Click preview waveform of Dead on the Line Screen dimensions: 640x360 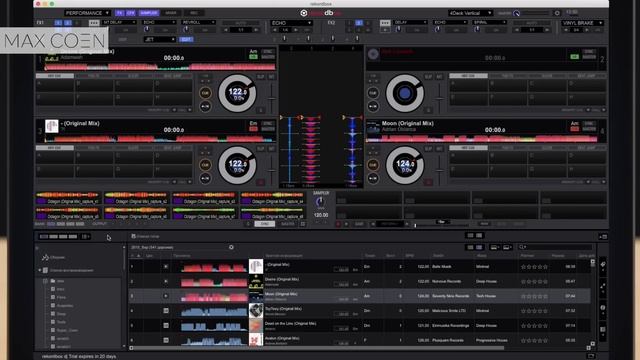213,326
